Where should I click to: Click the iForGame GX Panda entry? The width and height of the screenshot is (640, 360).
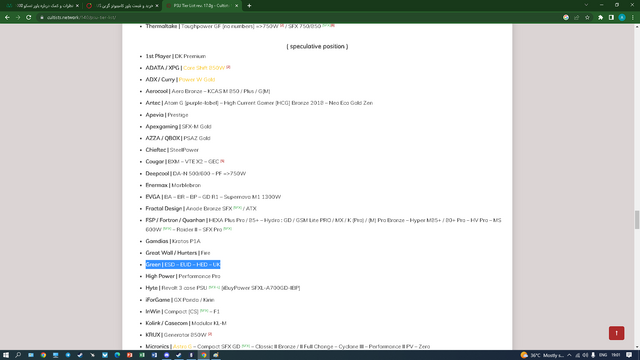coord(180,300)
